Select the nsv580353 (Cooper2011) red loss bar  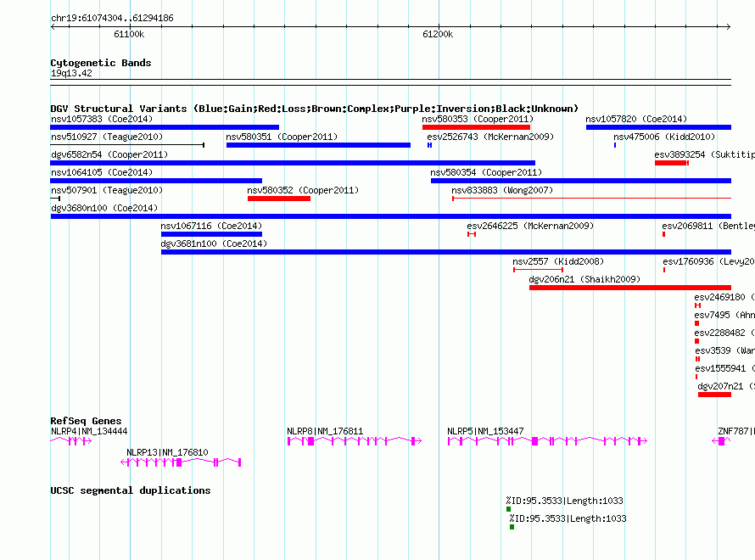coord(476,127)
